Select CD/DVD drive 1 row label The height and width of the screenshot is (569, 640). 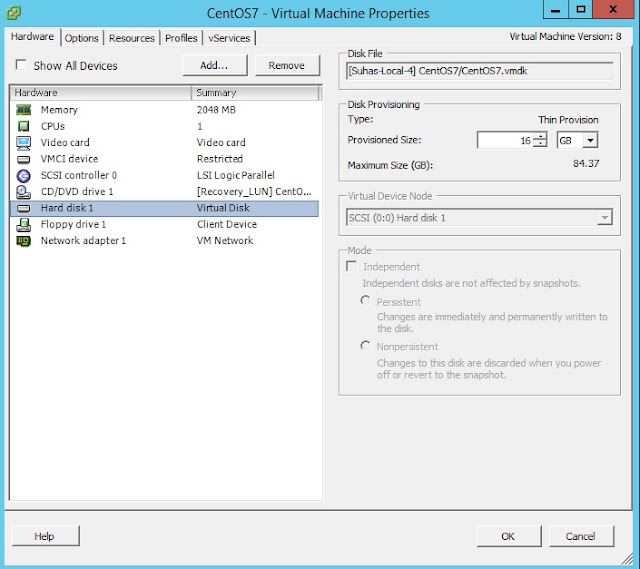tap(77, 191)
